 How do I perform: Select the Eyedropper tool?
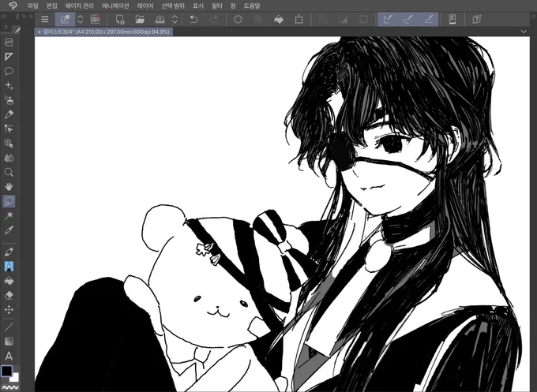pos(9,230)
